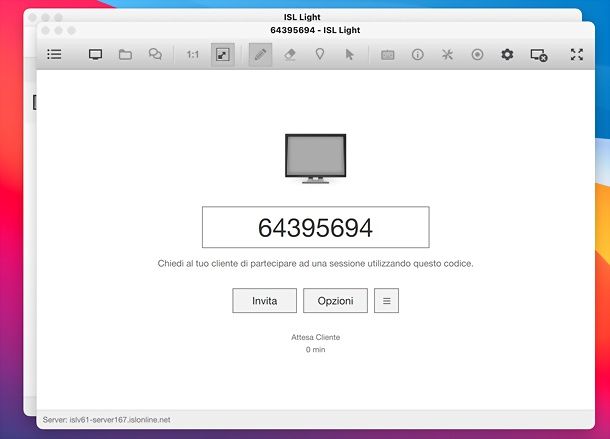Click the Opzioni button
Viewport: 610px width, 439px height.
pyautogui.click(x=335, y=300)
